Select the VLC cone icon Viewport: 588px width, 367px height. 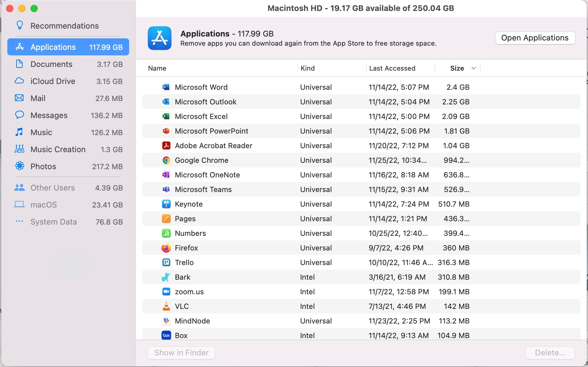coord(166,306)
